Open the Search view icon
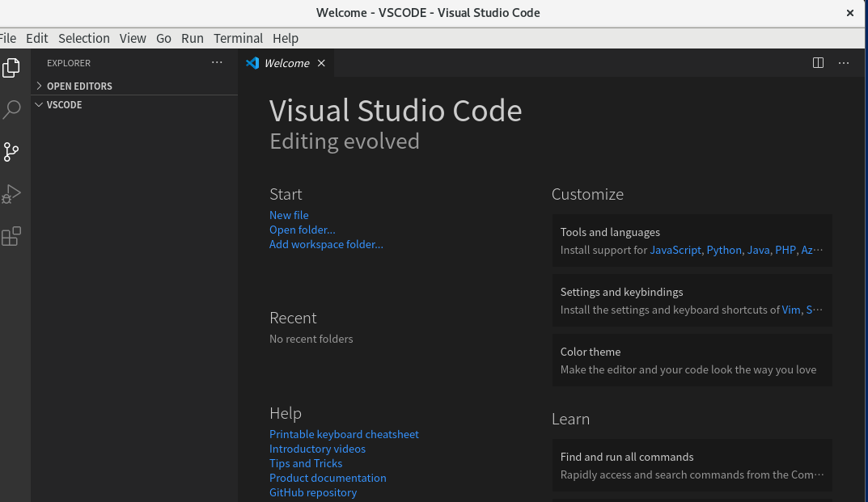 click(11, 110)
